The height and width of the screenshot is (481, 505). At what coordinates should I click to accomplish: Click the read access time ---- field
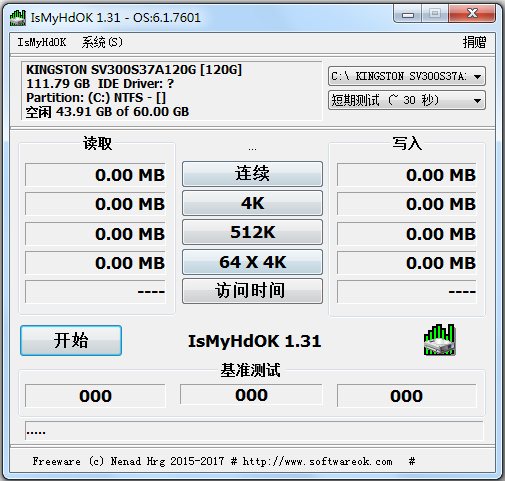point(95,292)
